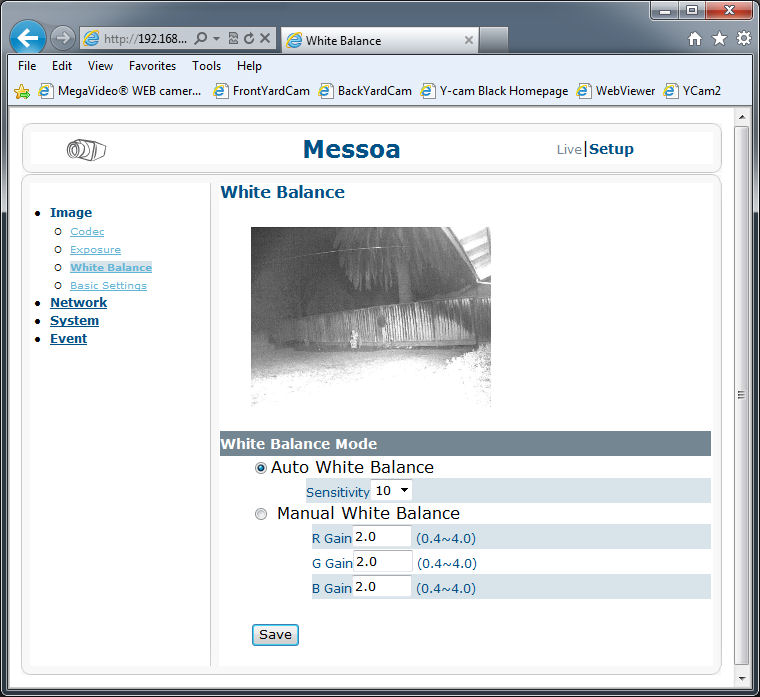
Task: Expand the Sensitivity dropdown
Action: pyautogui.click(x=391, y=491)
